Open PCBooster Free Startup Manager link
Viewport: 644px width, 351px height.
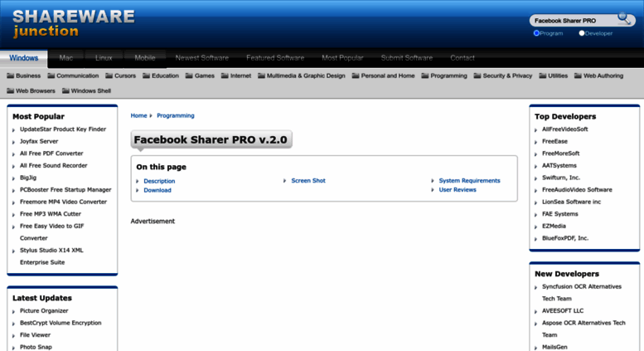tap(65, 190)
